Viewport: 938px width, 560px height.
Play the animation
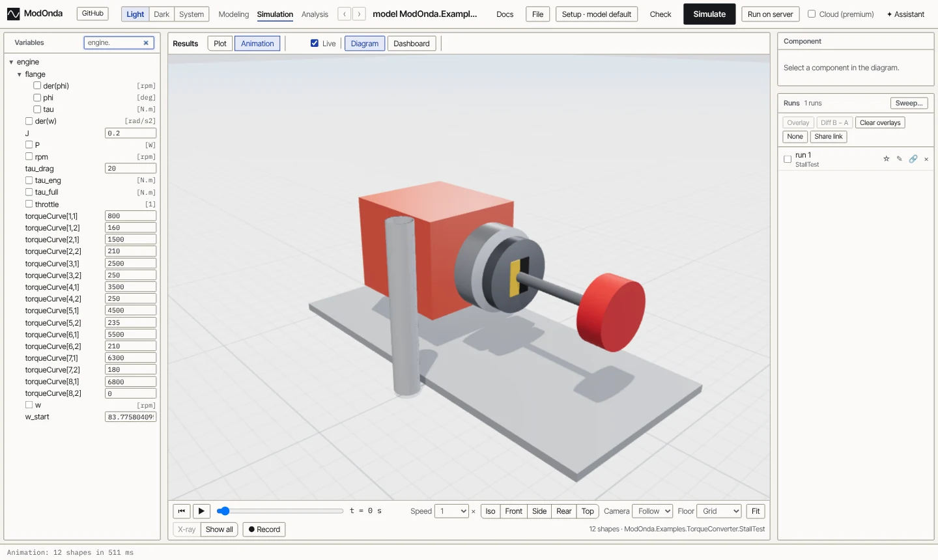point(201,511)
